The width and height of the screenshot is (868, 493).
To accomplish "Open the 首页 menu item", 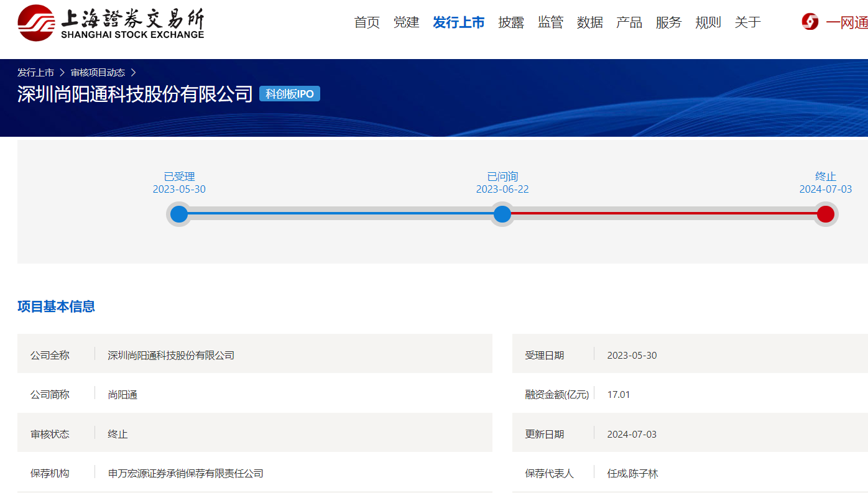I will [x=367, y=22].
